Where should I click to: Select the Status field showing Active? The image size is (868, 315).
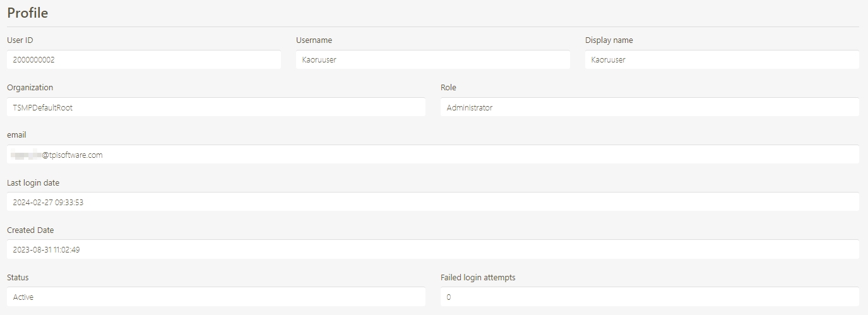pyautogui.click(x=216, y=297)
